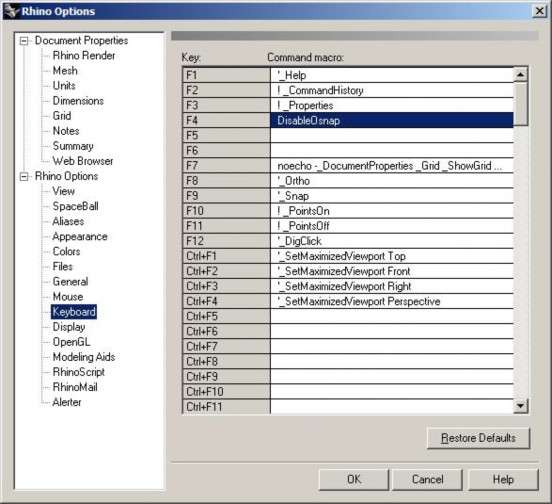Edit the SetMaximizedViewport Perspective macro

392,302
